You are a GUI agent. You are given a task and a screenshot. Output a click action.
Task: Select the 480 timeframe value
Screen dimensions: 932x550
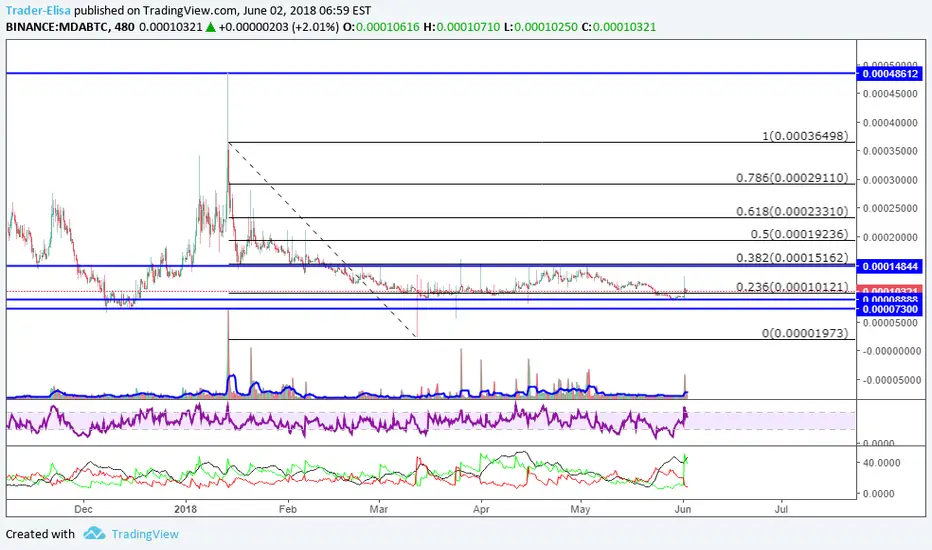tap(124, 27)
